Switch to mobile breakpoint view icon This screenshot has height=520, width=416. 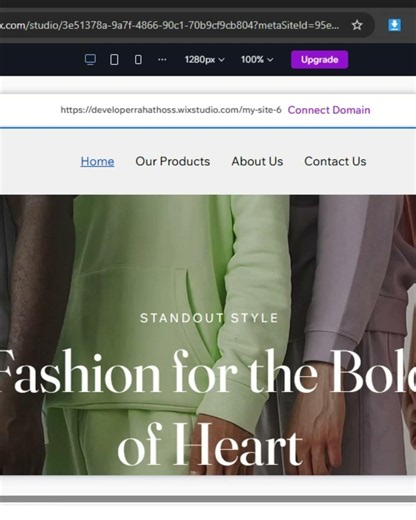coord(138,60)
